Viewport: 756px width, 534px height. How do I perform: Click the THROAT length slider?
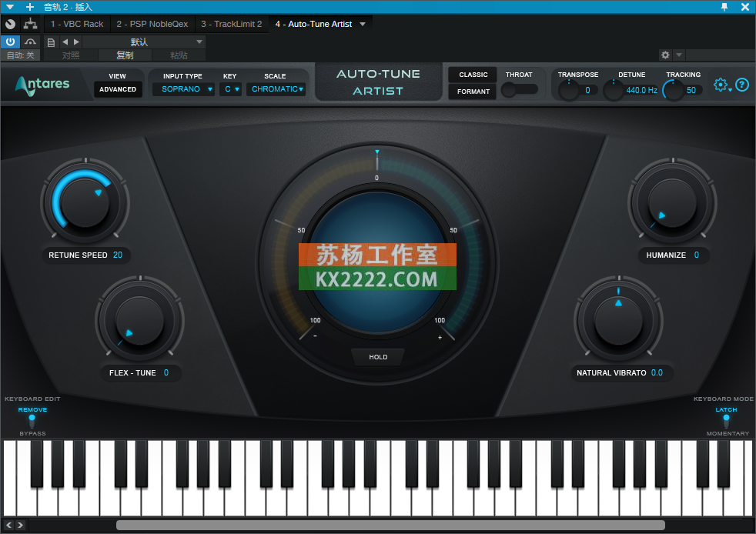pos(519,89)
